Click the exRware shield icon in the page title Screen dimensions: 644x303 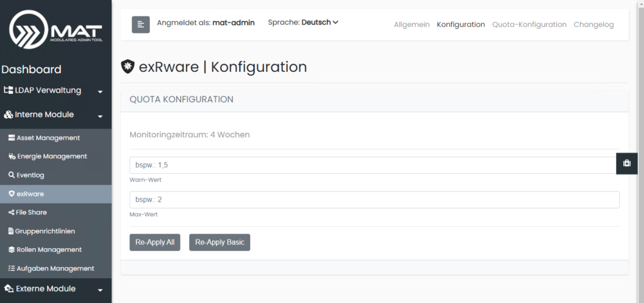tap(128, 67)
